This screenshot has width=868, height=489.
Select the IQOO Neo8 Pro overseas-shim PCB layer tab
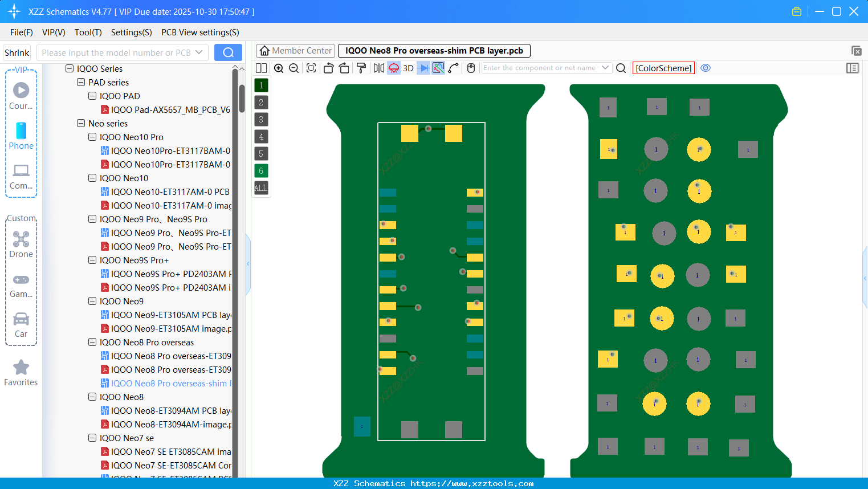click(434, 51)
